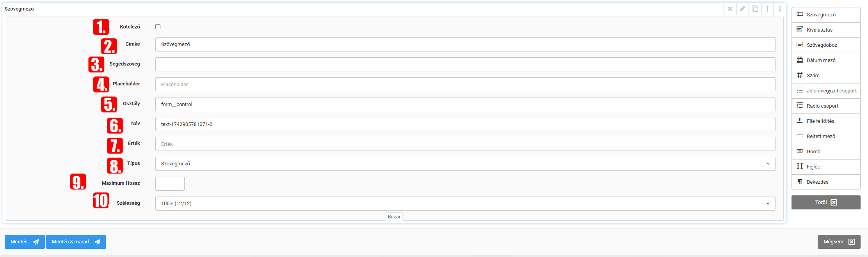Click the Töröl clear button
Screen dimensions: 868x257
pos(825,202)
